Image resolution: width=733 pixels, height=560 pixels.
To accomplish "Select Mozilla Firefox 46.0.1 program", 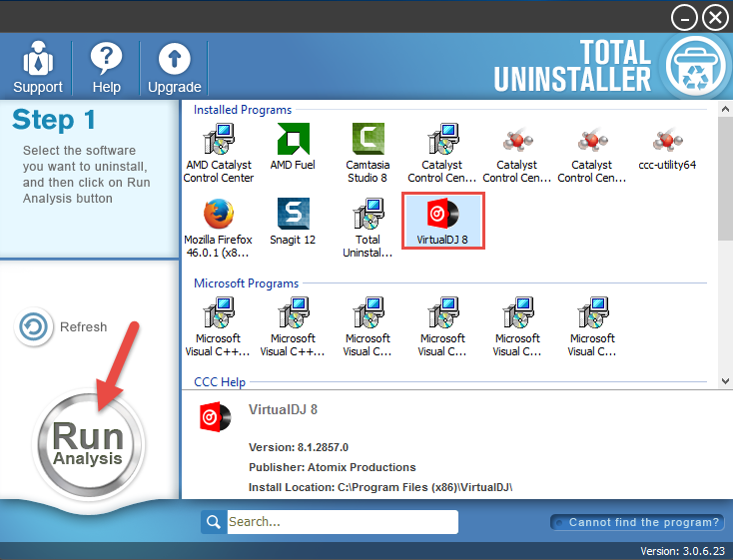I will [219, 229].
